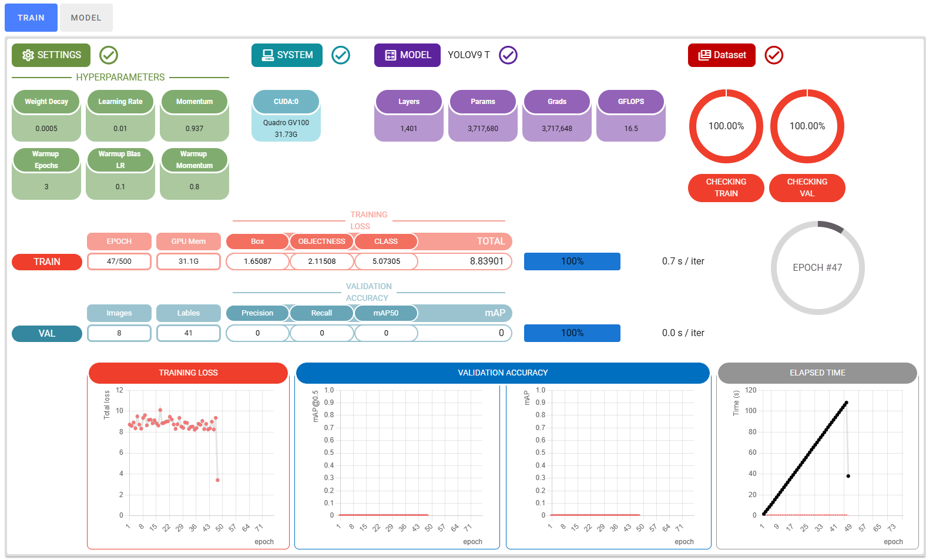This screenshot has height=560, width=926.
Task: Click the CHECKING TRAIN progress ring
Action: click(726, 126)
